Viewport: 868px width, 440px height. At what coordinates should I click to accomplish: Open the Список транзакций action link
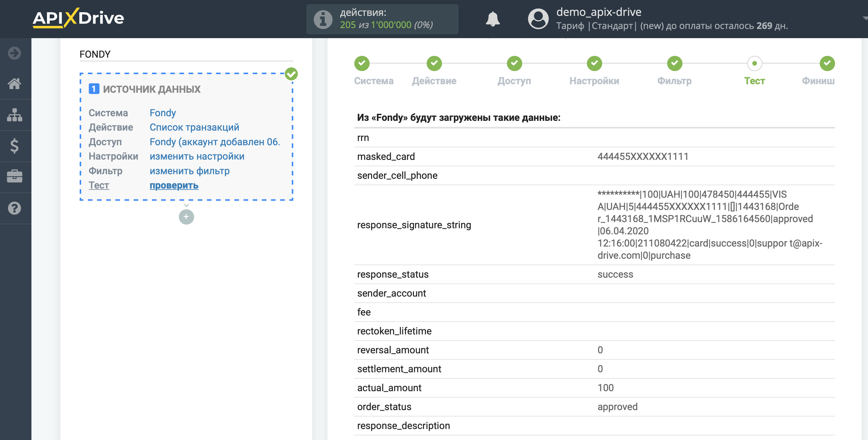click(x=194, y=127)
